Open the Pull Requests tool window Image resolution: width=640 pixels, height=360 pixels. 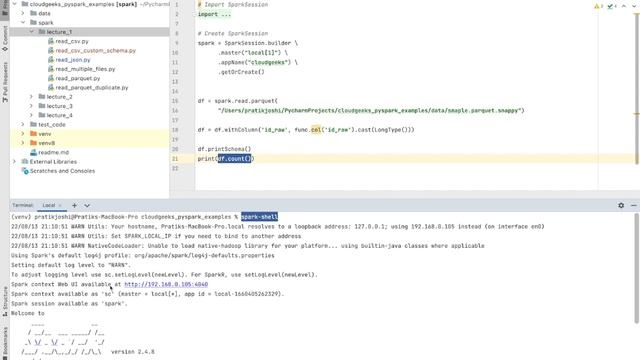coord(4,82)
